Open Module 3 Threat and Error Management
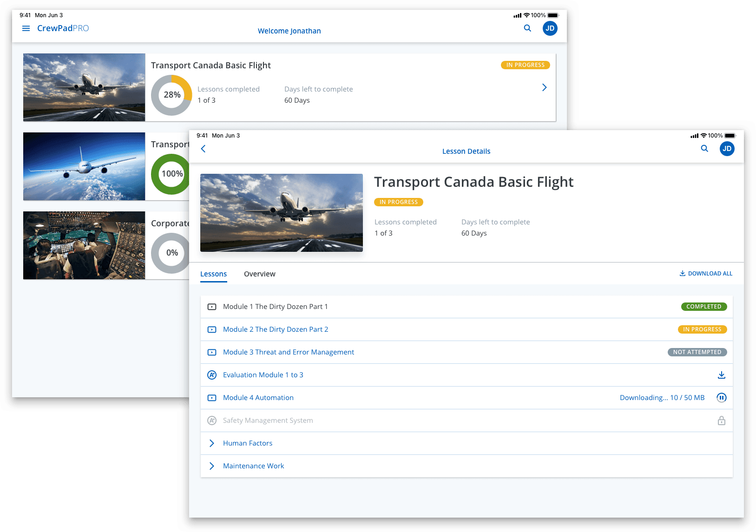 click(467, 352)
